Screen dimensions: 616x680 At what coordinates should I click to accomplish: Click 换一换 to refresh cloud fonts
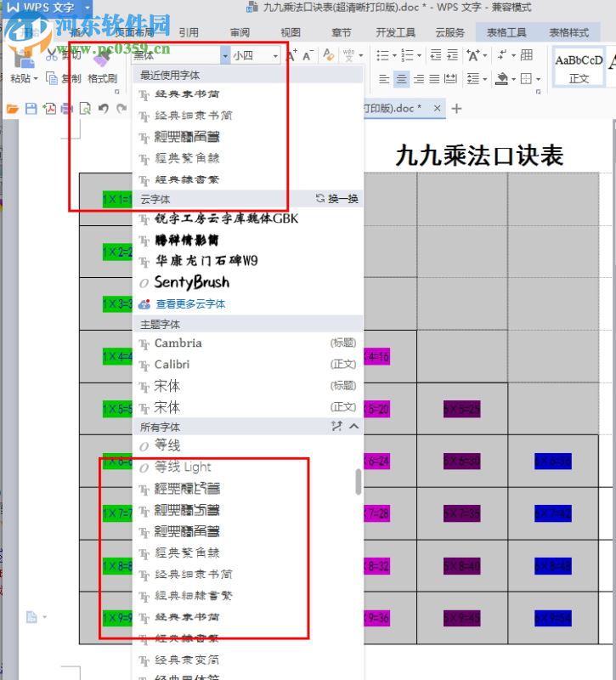click(337, 199)
